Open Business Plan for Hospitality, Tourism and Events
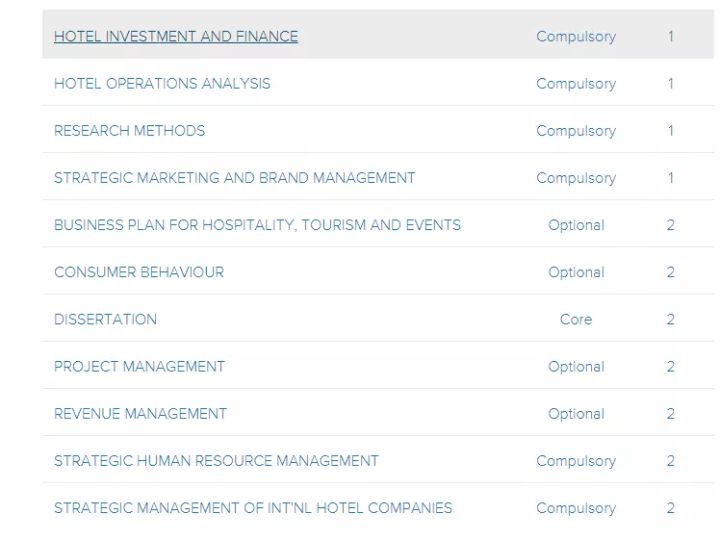This screenshot has height=540, width=720. click(x=257, y=225)
